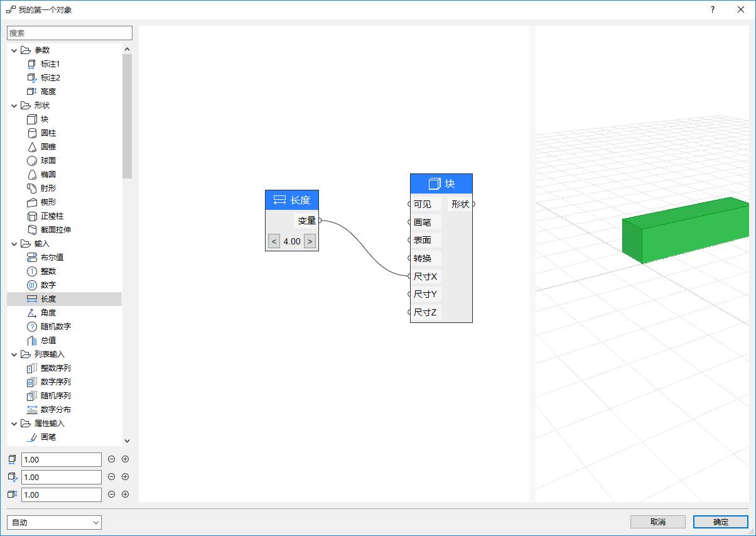Click the first dimension field showing 1.00
This screenshot has height=536, width=756.
point(62,460)
